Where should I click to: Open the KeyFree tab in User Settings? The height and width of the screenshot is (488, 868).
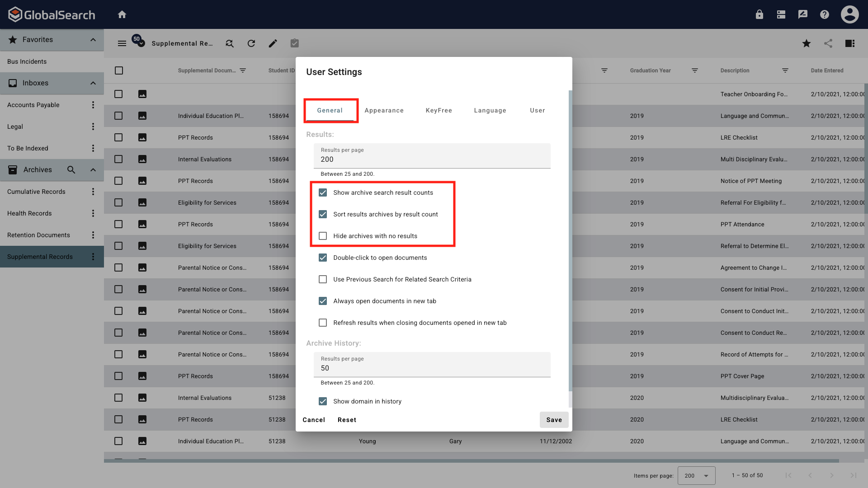pyautogui.click(x=438, y=110)
